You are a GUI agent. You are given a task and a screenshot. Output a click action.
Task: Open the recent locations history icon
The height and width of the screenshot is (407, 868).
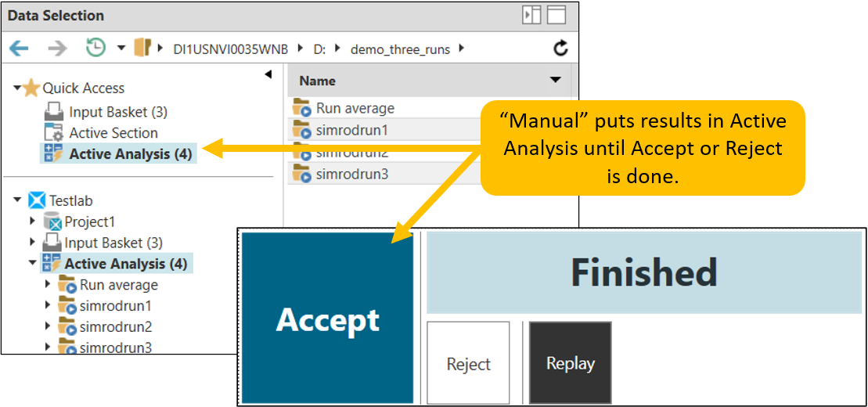[95, 49]
